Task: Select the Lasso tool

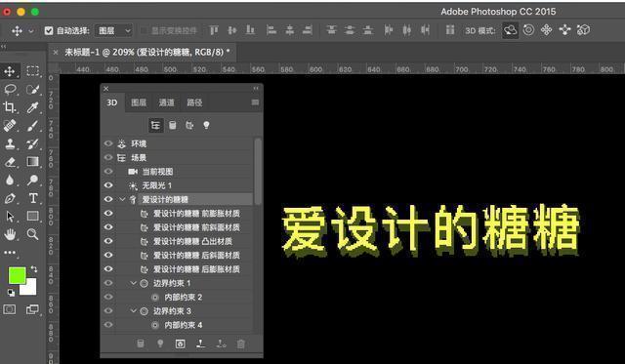Action: 10,89
